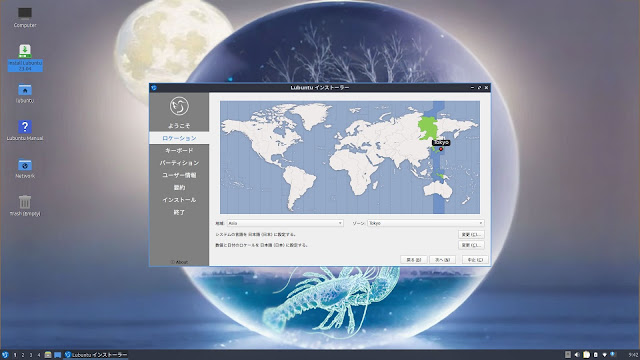Open the lubuntu home folder icon
640x360 pixels.
[25, 93]
